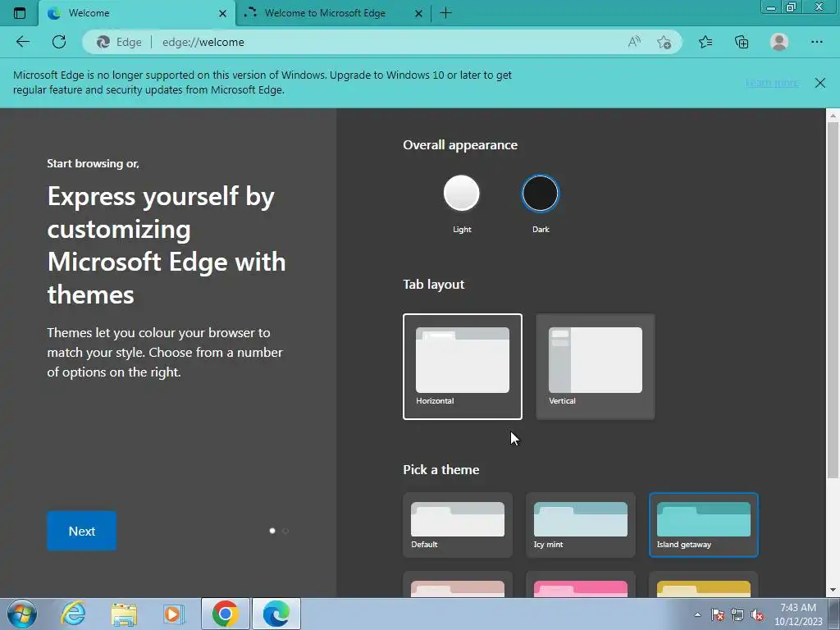Close the Welcome to Microsoft Edge tab
Image resolution: width=840 pixels, height=630 pixels.
[419, 13]
